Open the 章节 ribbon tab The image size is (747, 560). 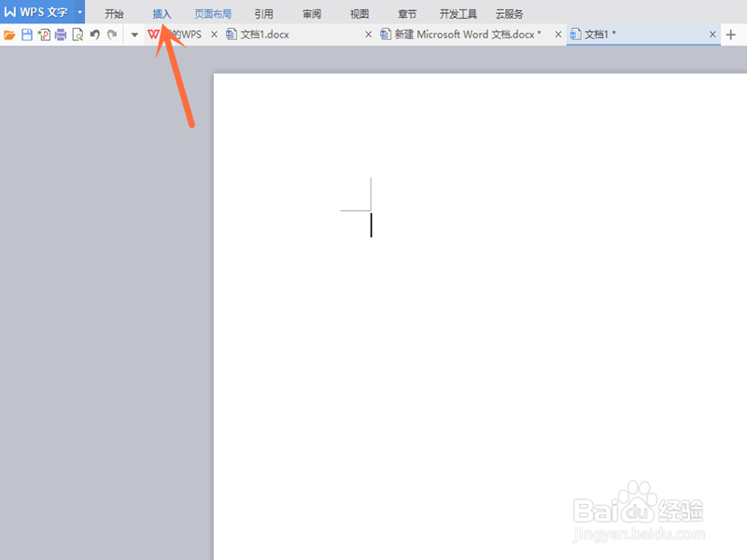pos(407,14)
